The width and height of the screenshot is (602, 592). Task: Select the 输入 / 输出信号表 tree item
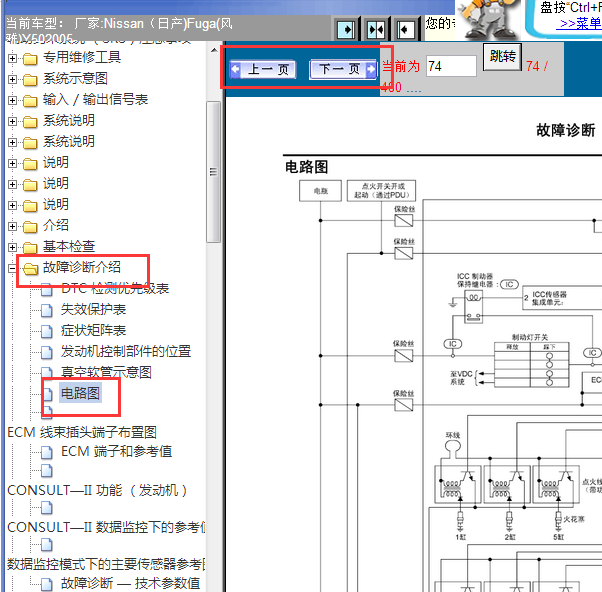tap(95, 100)
